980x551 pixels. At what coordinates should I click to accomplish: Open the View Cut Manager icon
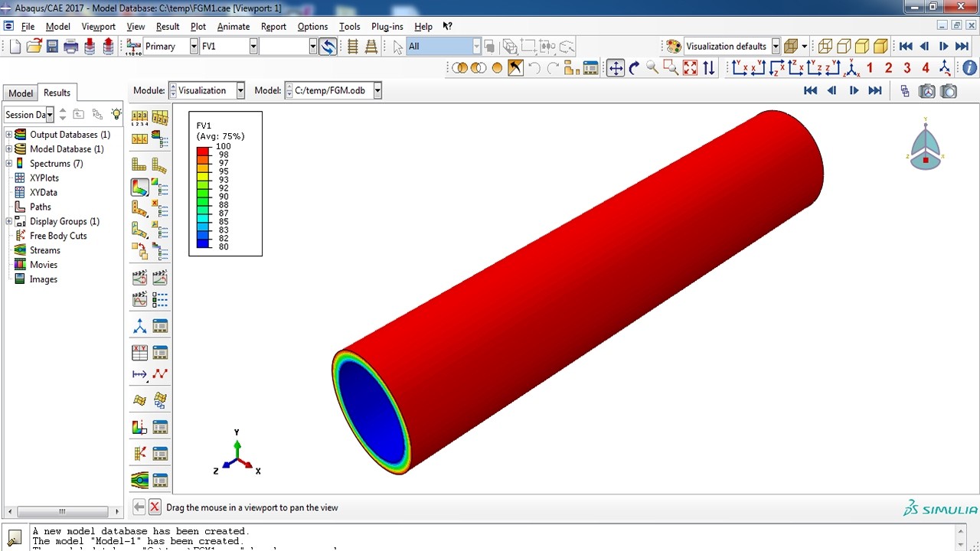[160, 428]
